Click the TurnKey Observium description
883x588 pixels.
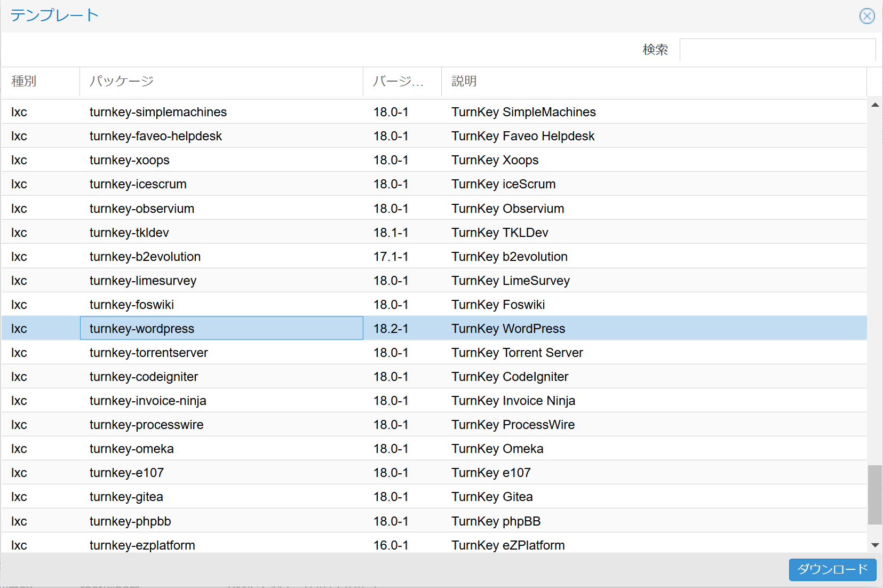(x=508, y=209)
